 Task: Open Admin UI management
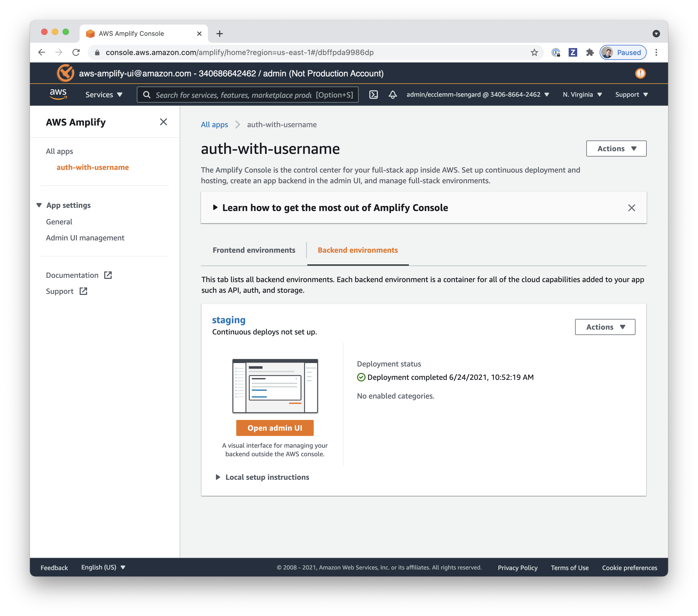(85, 237)
